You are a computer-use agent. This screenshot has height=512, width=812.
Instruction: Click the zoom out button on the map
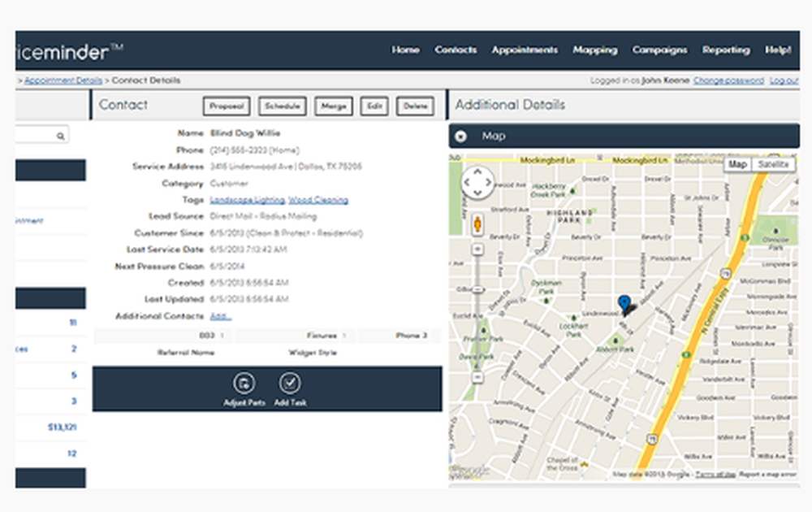pos(477,379)
